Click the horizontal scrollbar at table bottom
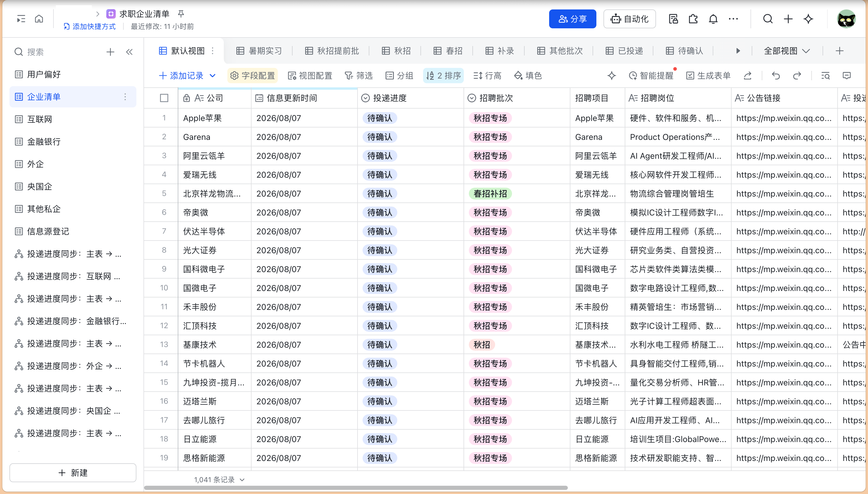 tap(356, 488)
